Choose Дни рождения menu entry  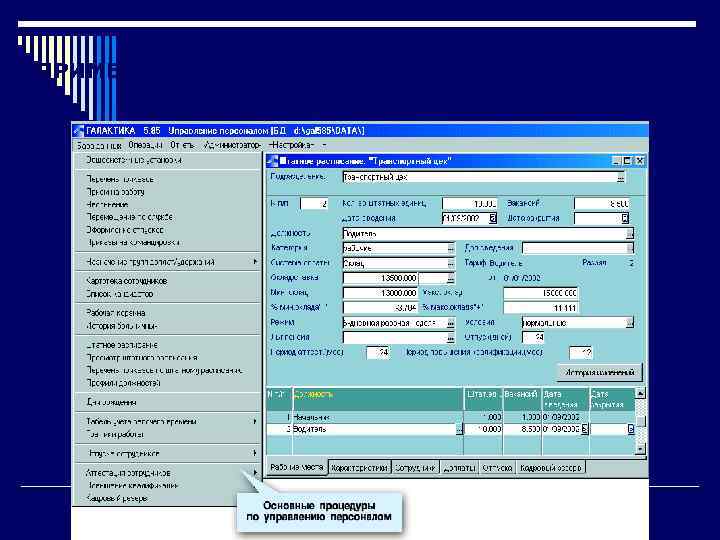point(112,402)
